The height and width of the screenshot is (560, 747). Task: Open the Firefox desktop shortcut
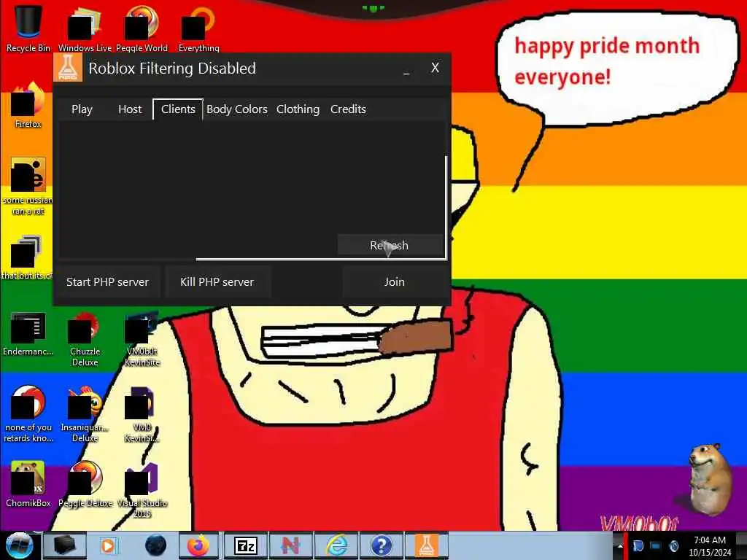pos(28,105)
